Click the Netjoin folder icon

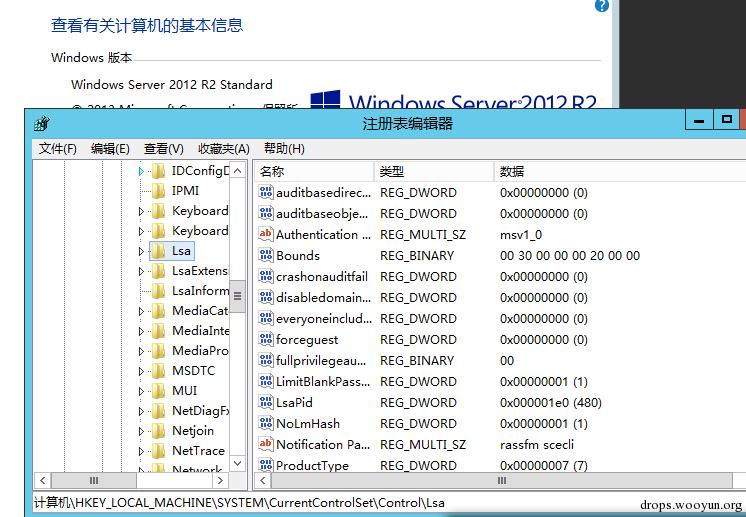tap(158, 430)
